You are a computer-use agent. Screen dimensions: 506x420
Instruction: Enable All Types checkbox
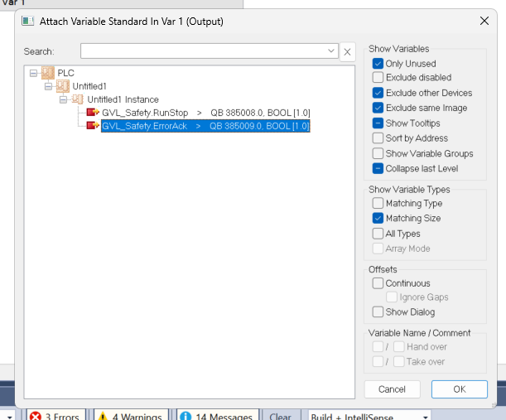point(378,234)
